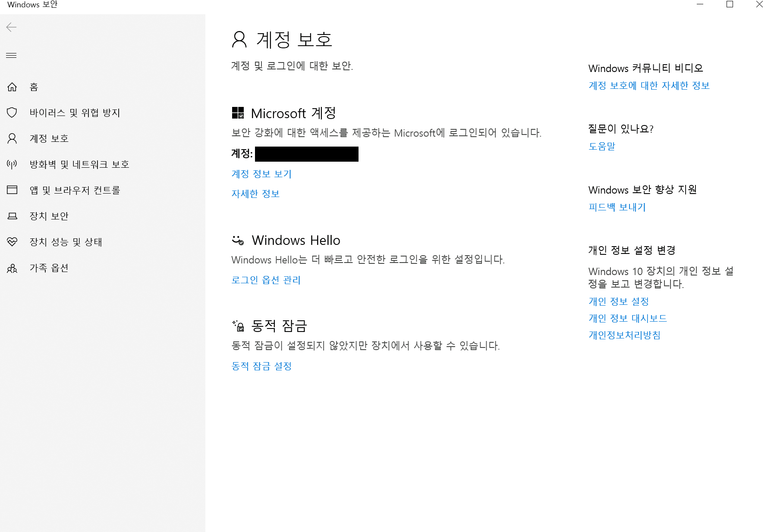The image size is (774, 532).
Task: Close the Windows 보안 window
Action: point(760,4)
